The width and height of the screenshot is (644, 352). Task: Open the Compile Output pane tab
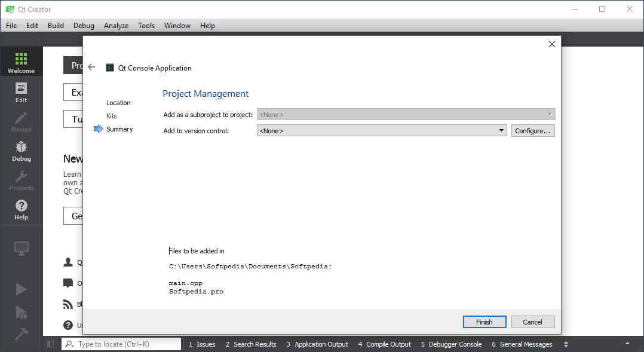(385, 344)
